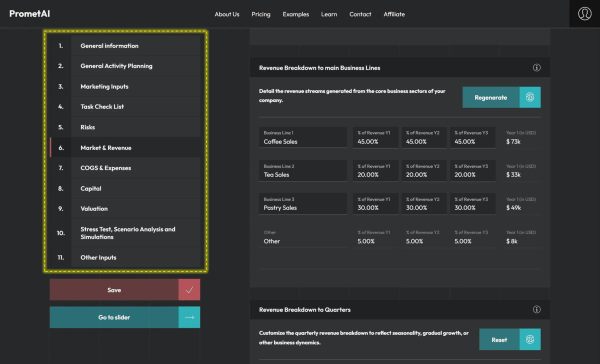Select step 2 General Activity Planning
This screenshot has width=600, height=364.
coord(125,66)
